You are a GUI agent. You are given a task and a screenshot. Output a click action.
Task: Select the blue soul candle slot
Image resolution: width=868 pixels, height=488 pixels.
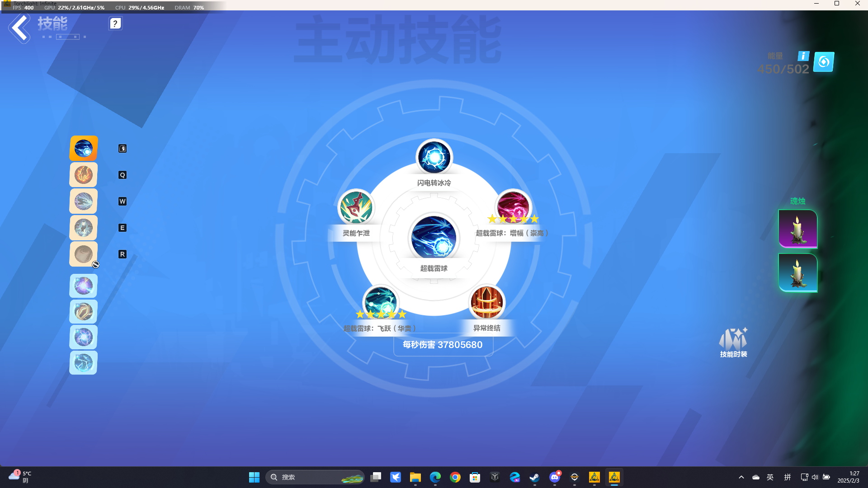coord(798,272)
